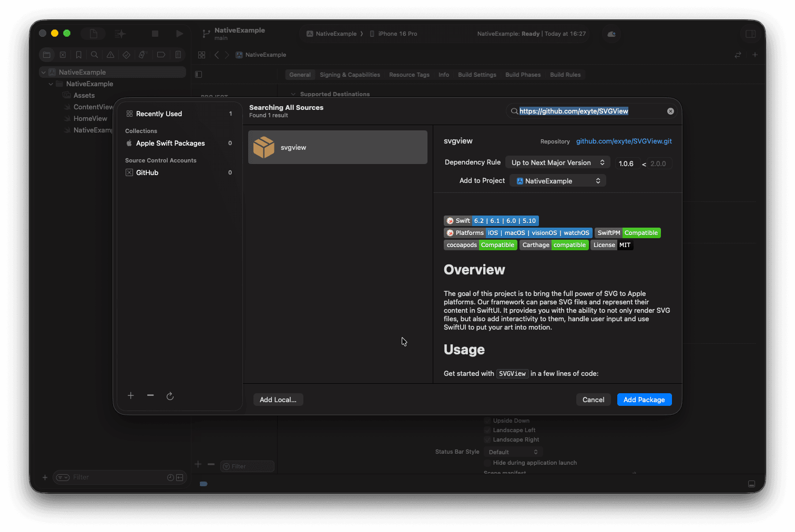Switch to Signing & Capabilities tab

(350, 75)
